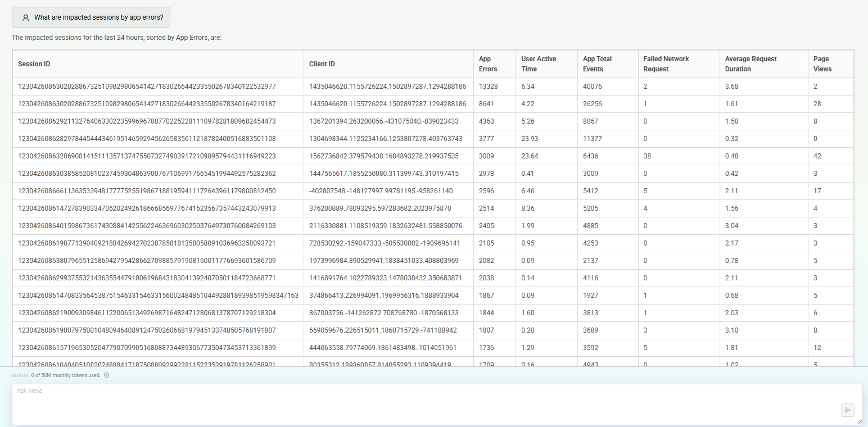Click the Client ID starting with -402807548
This screenshot has height=427, width=868.
(x=381, y=191)
